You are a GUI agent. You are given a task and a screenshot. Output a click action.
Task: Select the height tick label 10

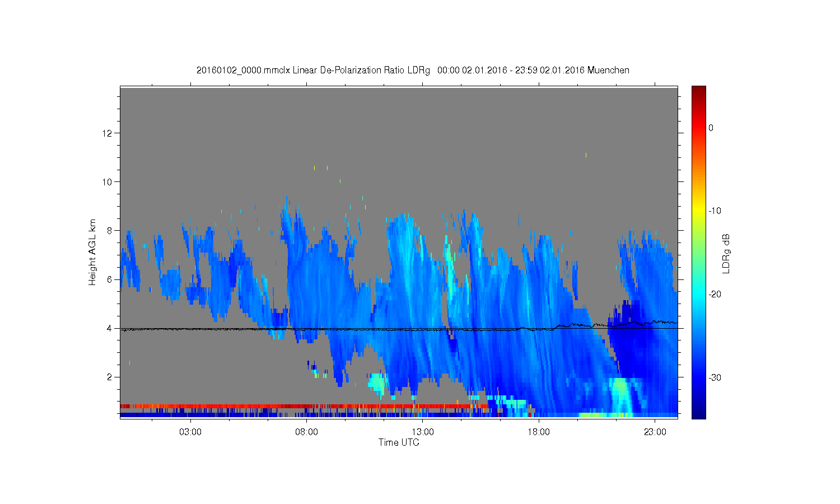coord(109,182)
